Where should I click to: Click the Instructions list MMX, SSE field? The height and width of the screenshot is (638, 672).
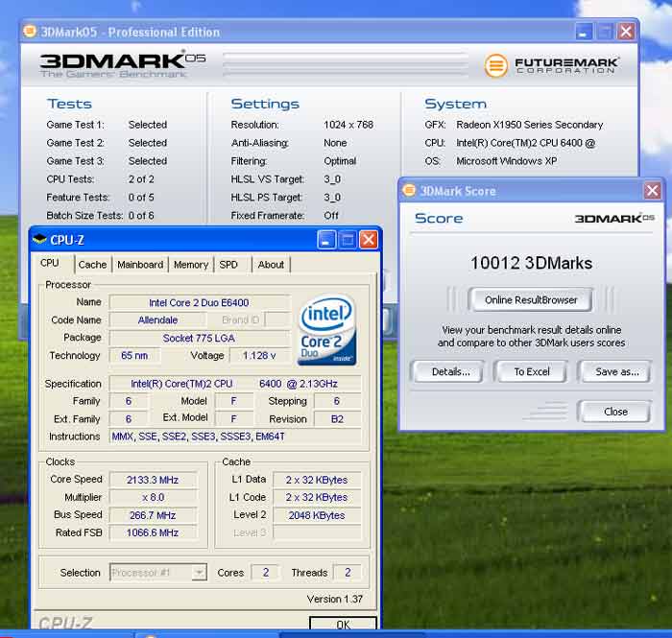[235, 437]
